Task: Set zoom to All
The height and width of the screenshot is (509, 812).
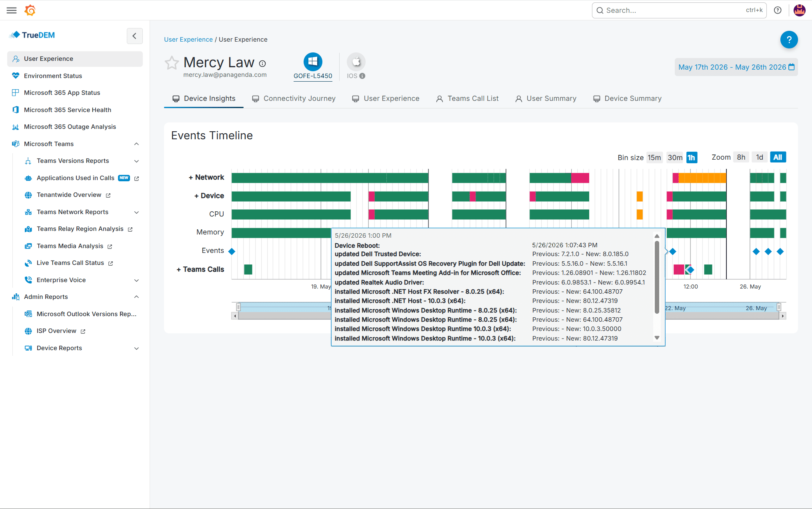Action: [x=778, y=157]
